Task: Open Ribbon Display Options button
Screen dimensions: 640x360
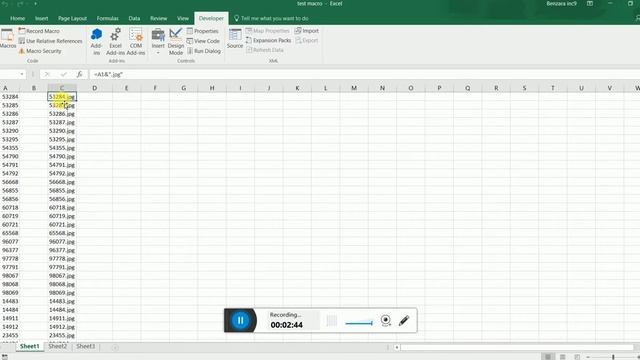Action: (590, 4)
